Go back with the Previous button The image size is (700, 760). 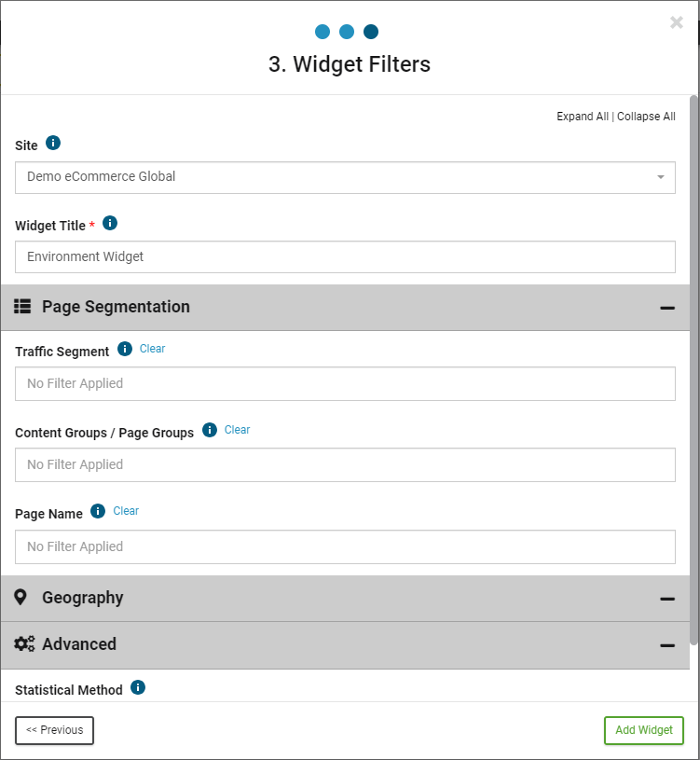54,730
